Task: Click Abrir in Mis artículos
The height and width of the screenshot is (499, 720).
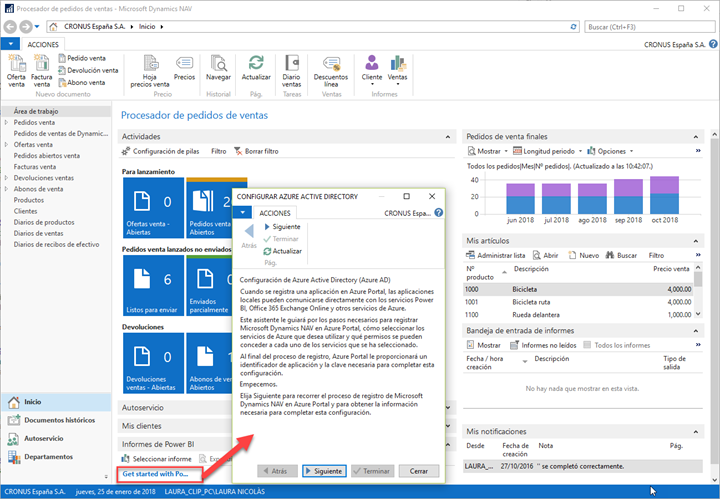Action: [x=546, y=255]
